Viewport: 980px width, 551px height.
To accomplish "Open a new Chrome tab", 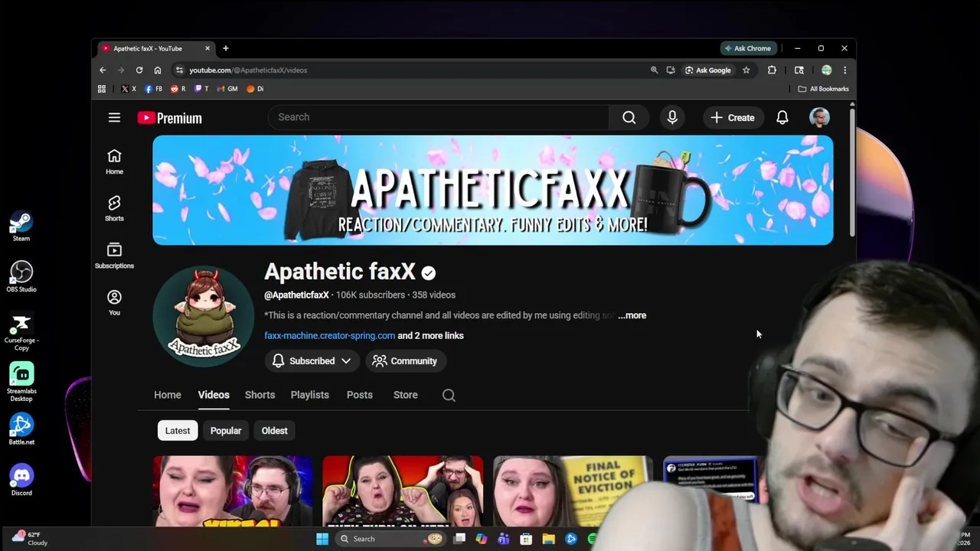I will pos(225,48).
